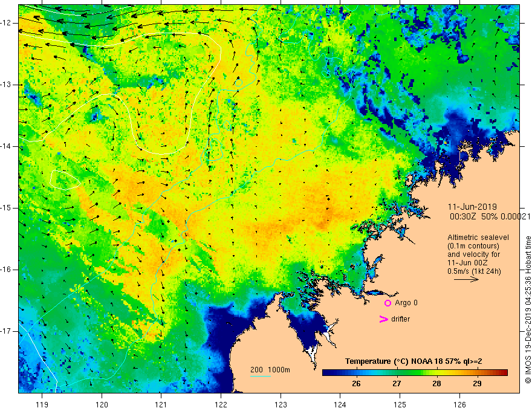Click longitude label 123 on bottom axis

[x=281, y=404]
